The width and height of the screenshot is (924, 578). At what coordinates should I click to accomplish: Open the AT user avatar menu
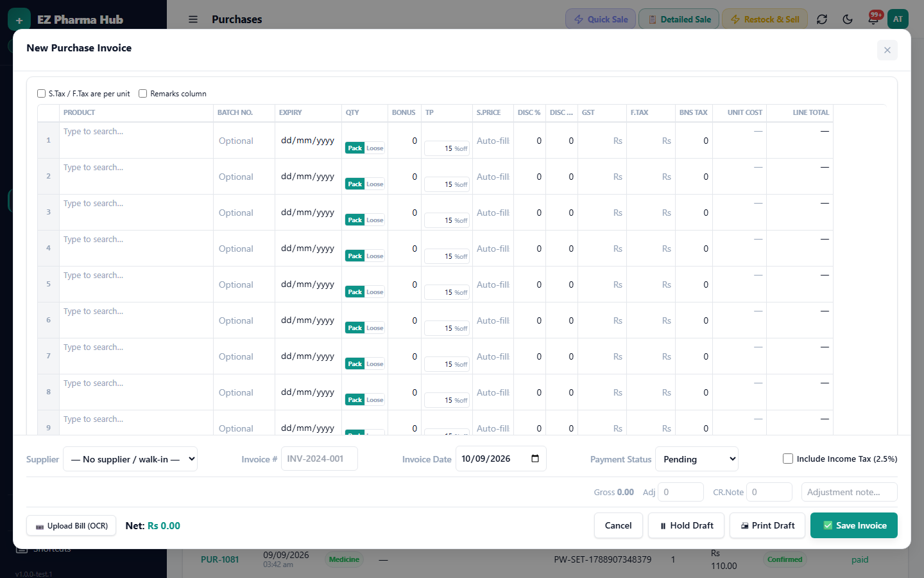(x=898, y=19)
